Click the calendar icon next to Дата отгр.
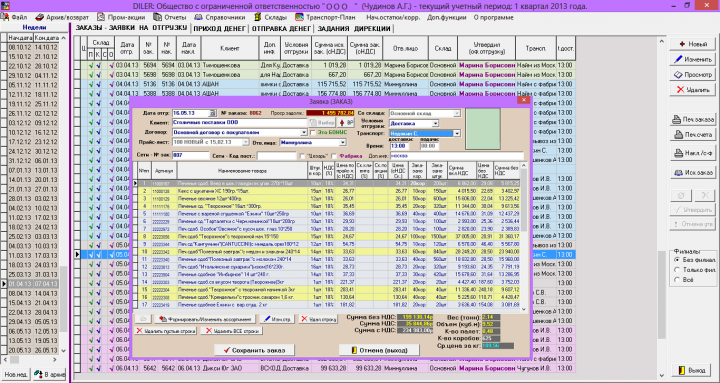 212,113
